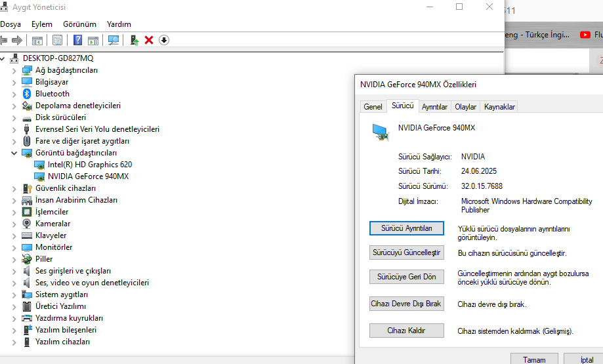Select Intel(R) HD Graphics 620 device

tap(90, 165)
